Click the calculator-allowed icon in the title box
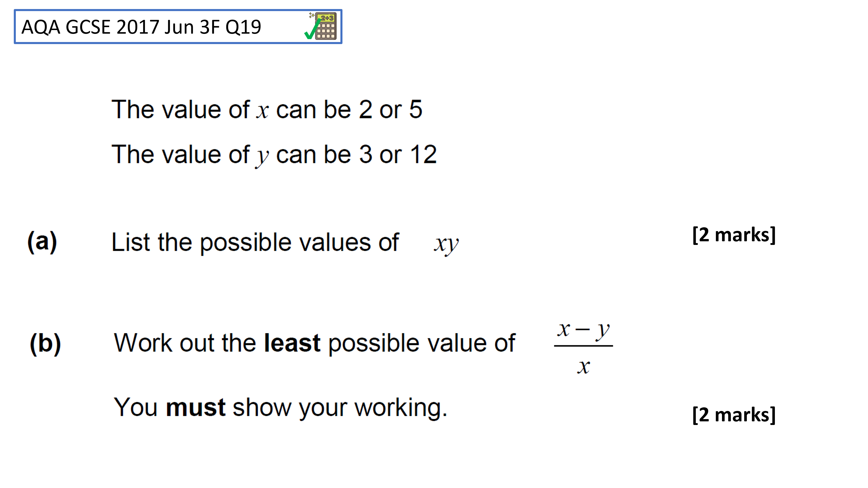868x488 pixels. coord(325,26)
